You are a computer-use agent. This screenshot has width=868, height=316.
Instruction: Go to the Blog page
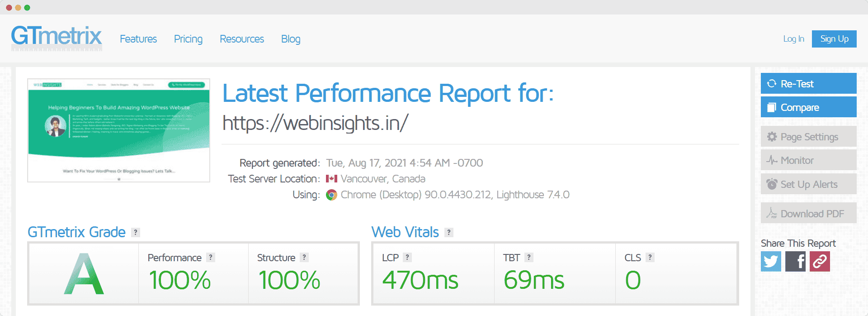pos(291,39)
